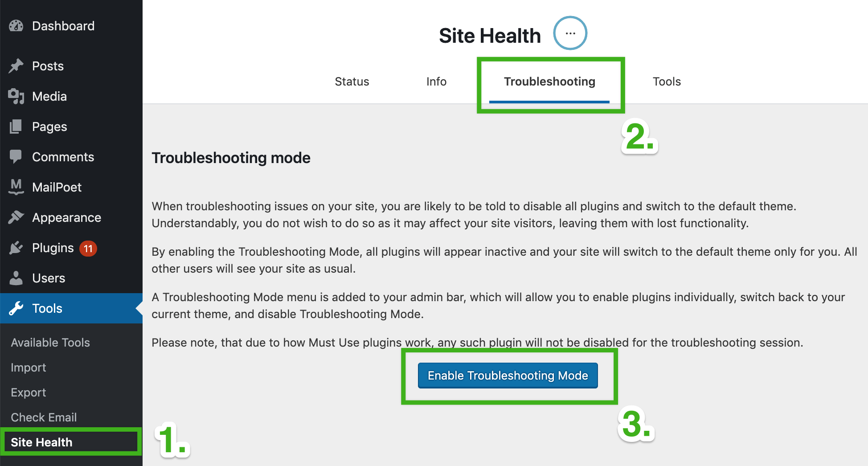The image size is (868, 466).
Task: Open Available Tools submenu item
Action: click(50, 343)
